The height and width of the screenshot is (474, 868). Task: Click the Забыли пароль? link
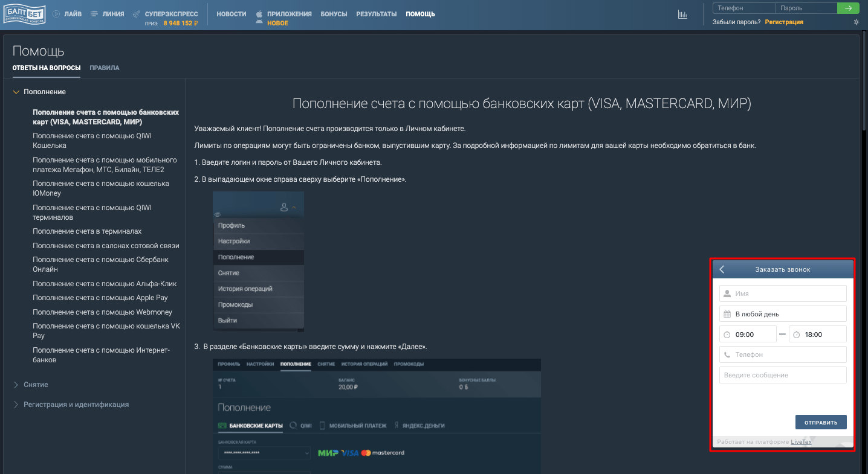[737, 22]
